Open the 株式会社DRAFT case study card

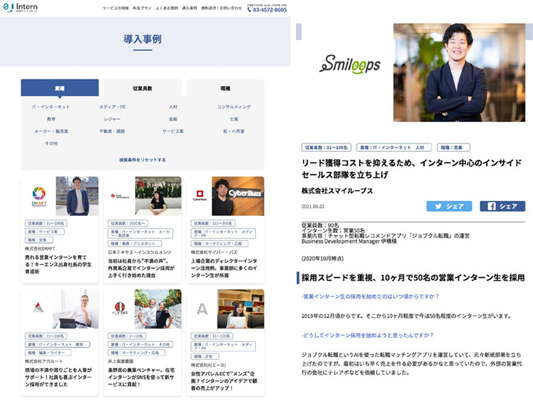[x=60, y=230]
